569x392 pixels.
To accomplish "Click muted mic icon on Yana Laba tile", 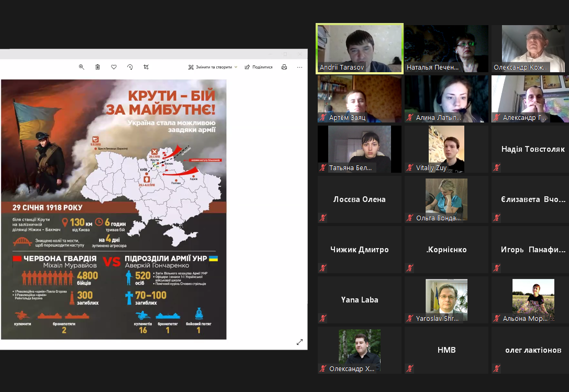I will 323,318.
